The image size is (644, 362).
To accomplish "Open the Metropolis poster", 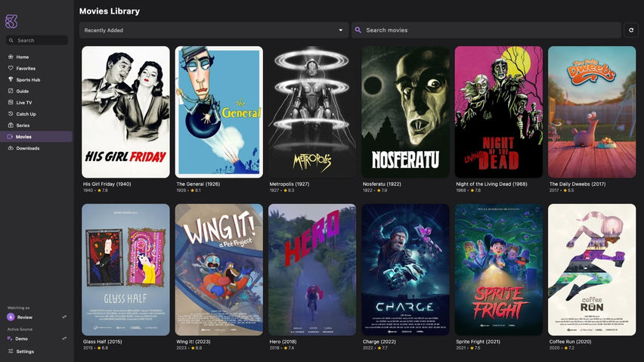I will click(312, 112).
